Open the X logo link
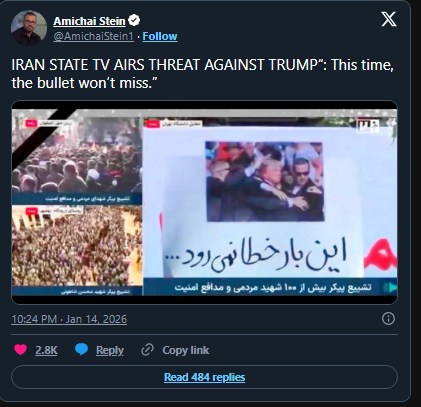 [x=389, y=19]
